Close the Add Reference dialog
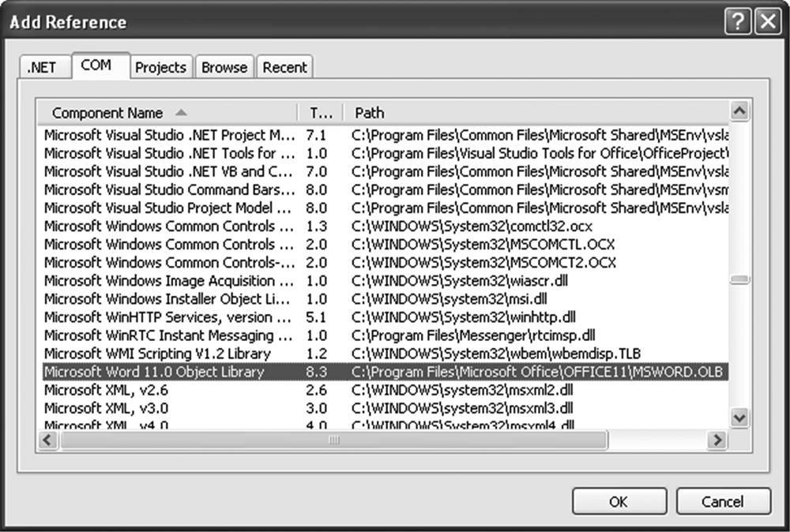 pos(768,21)
